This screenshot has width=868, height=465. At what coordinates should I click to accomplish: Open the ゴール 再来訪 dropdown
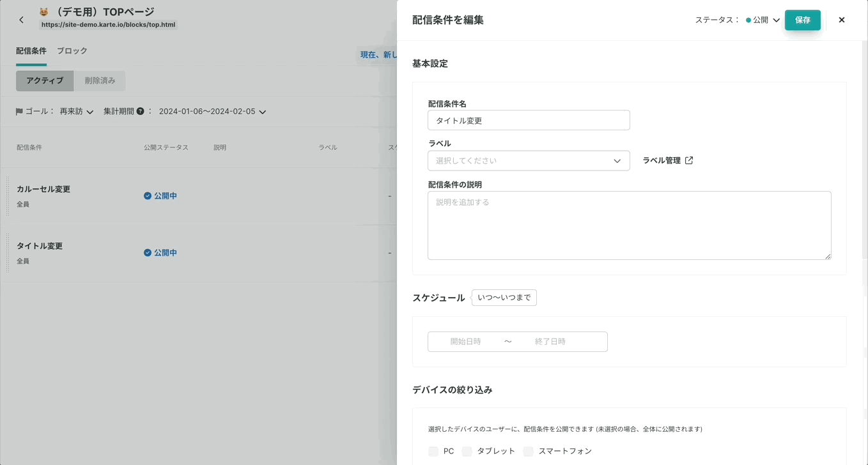tap(77, 112)
